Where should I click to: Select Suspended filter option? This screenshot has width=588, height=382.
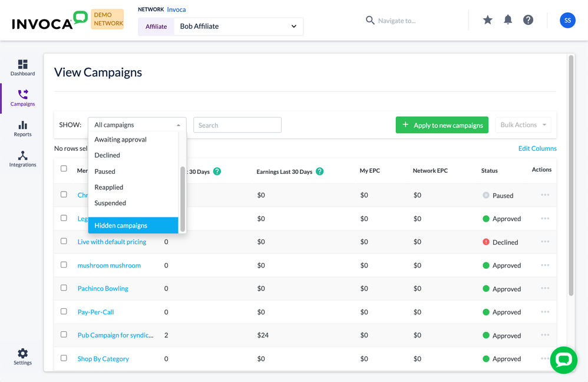pyautogui.click(x=133, y=203)
